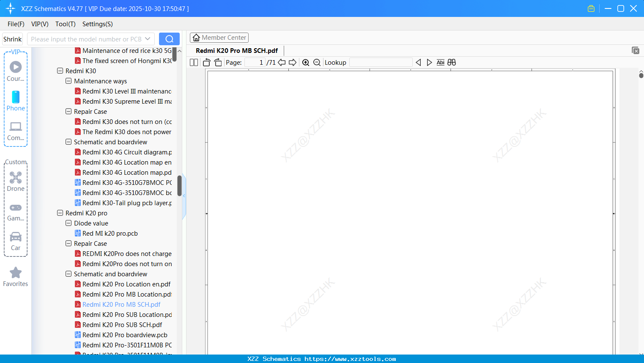The image size is (644, 363).
Task: Collapse Schematic and boardview under Redmi K20 pro
Action: pyautogui.click(x=69, y=274)
